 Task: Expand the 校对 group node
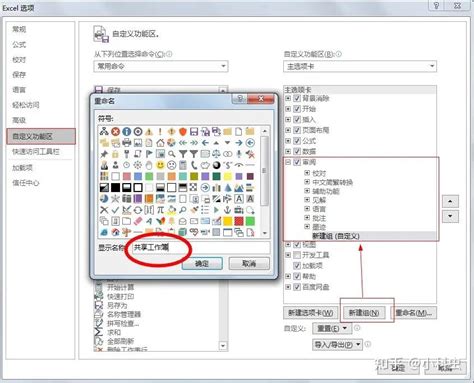coord(307,173)
